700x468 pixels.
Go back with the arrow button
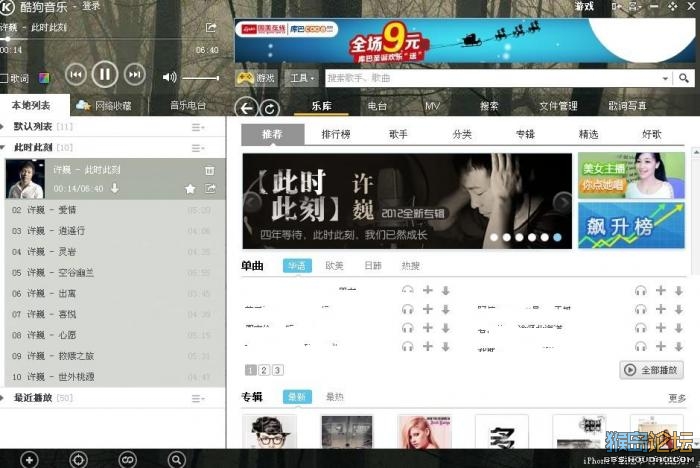246,108
